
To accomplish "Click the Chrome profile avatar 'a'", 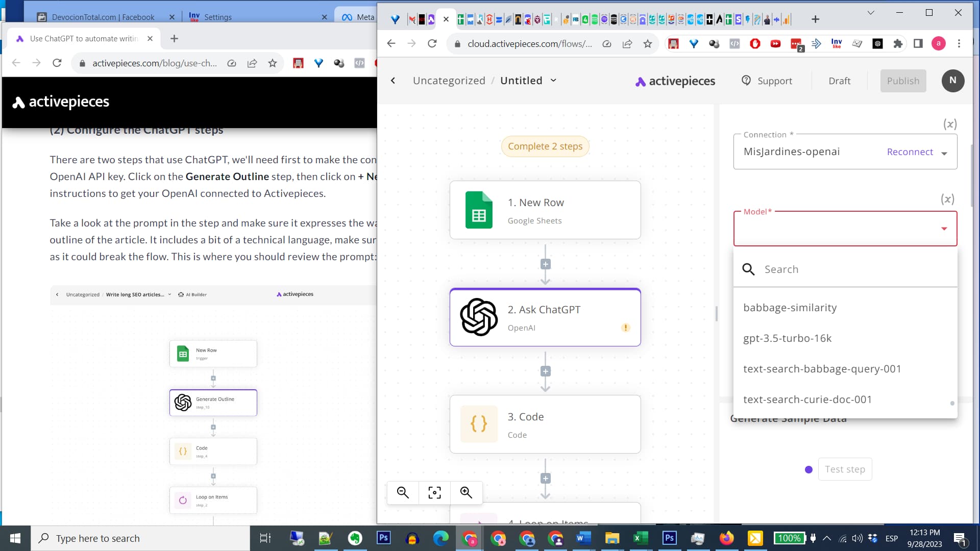I will tap(938, 44).
